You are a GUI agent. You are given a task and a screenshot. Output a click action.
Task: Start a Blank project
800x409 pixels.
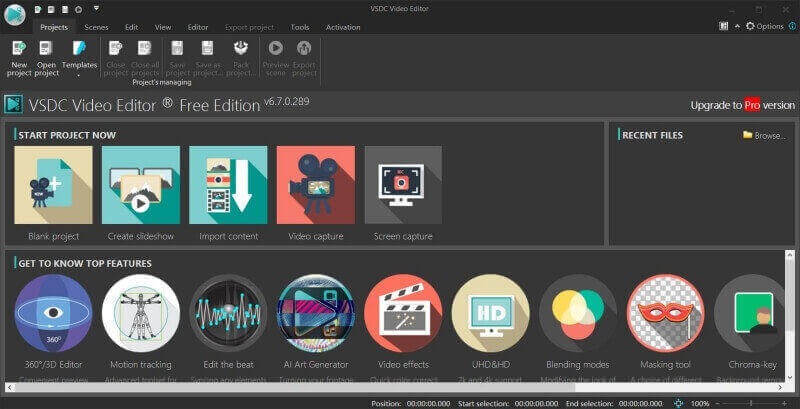point(54,185)
